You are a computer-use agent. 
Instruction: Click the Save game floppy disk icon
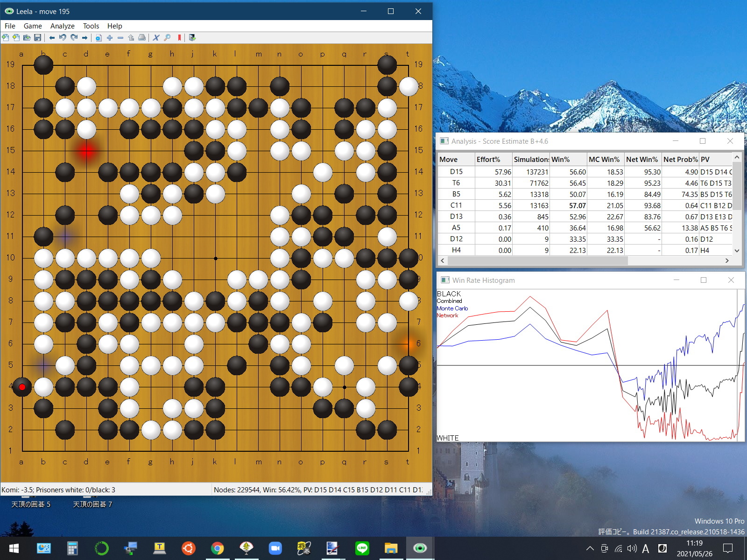pos(38,38)
